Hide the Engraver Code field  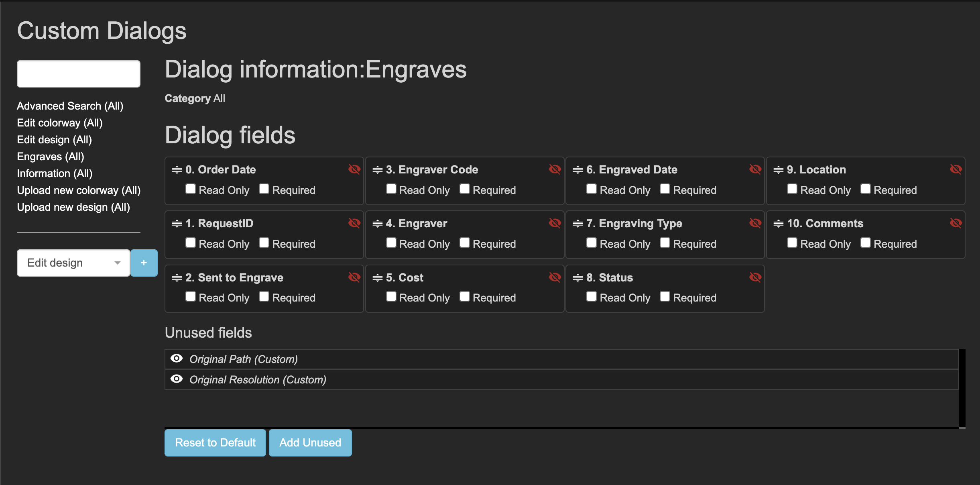[x=555, y=169]
